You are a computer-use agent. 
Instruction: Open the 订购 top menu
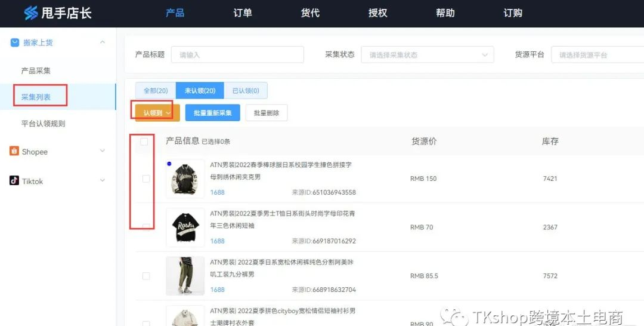pos(513,13)
